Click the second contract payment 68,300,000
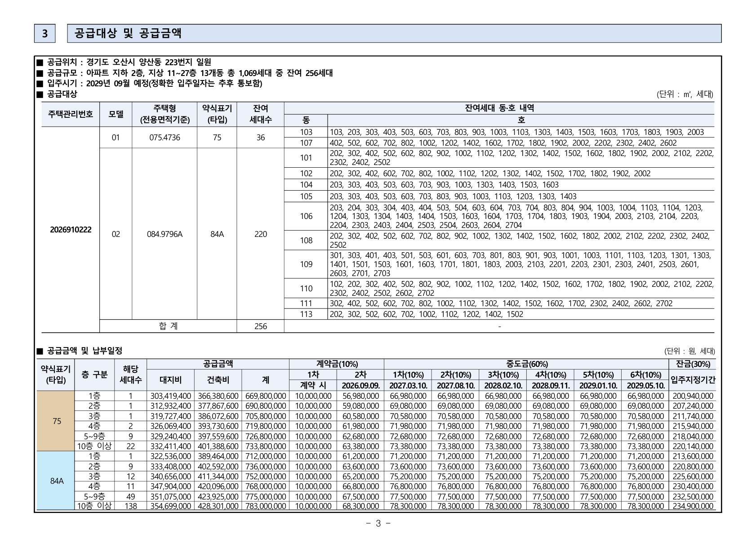Image resolution: width=756 pixels, height=535 pixels. tap(361, 506)
